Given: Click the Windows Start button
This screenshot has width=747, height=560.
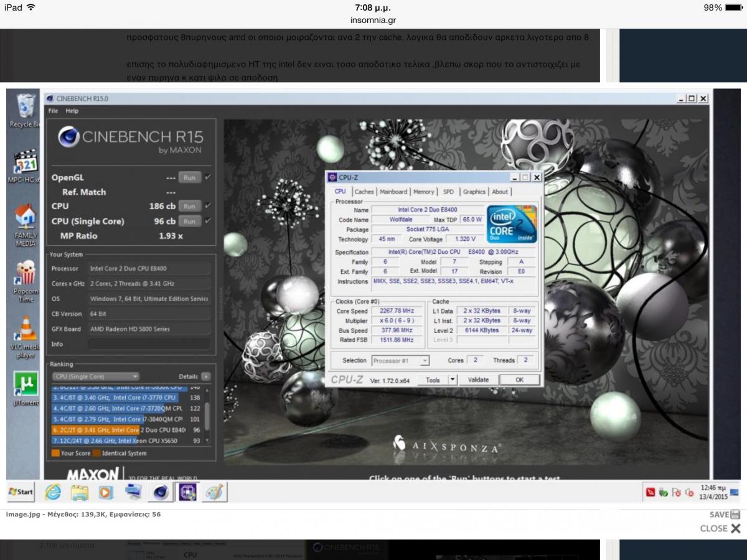Looking at the screenshot, I should [21, 492].
